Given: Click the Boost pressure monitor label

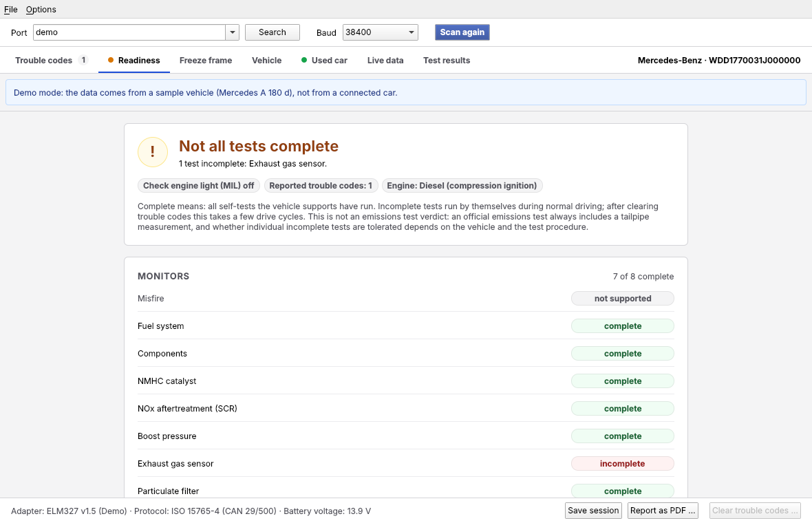Looking at the screenshot, I should point(167,436).
